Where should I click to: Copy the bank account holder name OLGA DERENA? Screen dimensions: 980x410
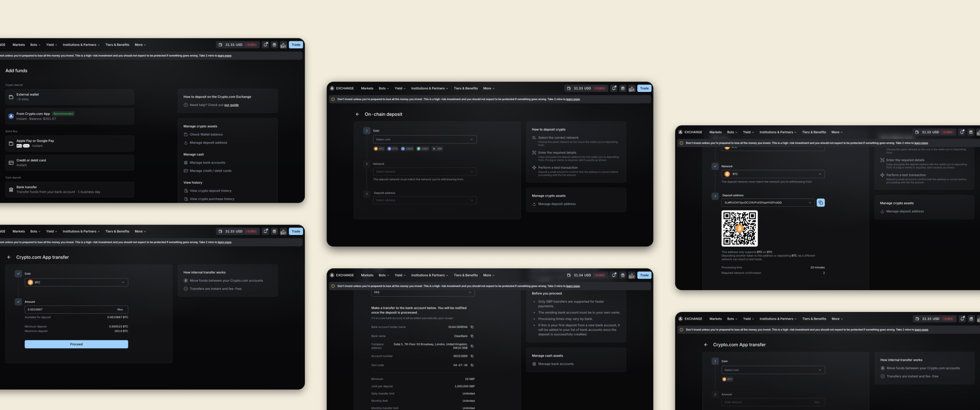[x=472, y=327]
